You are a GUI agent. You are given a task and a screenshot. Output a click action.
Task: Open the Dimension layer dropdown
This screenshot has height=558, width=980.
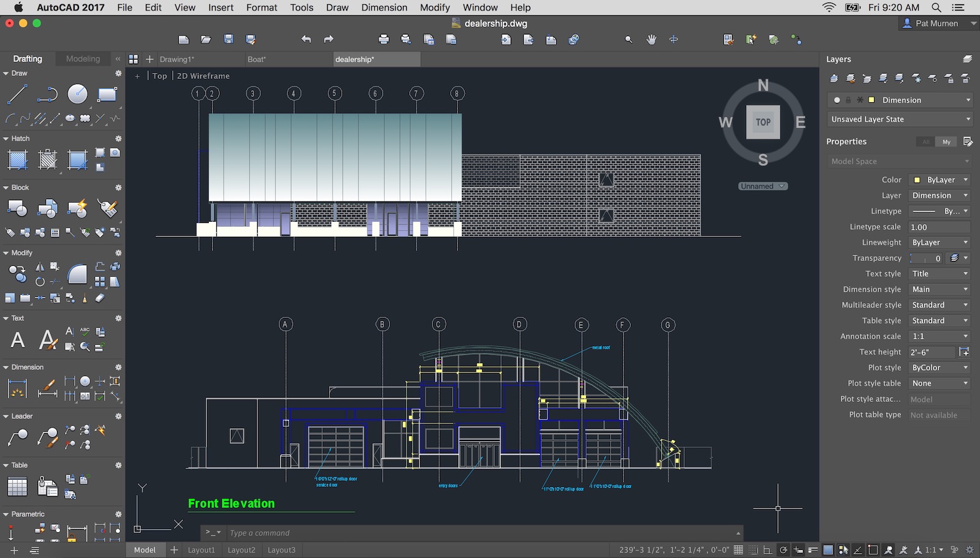968,100
